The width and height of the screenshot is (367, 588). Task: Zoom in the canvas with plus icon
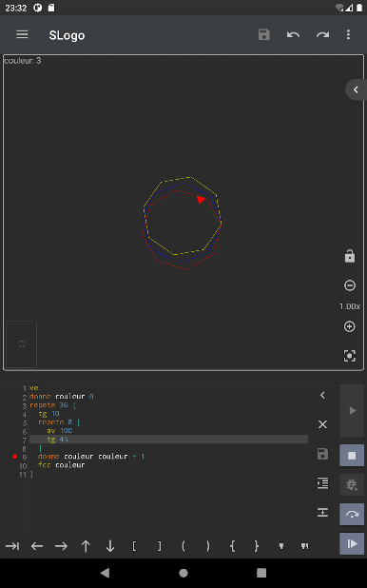pos(349,326)
